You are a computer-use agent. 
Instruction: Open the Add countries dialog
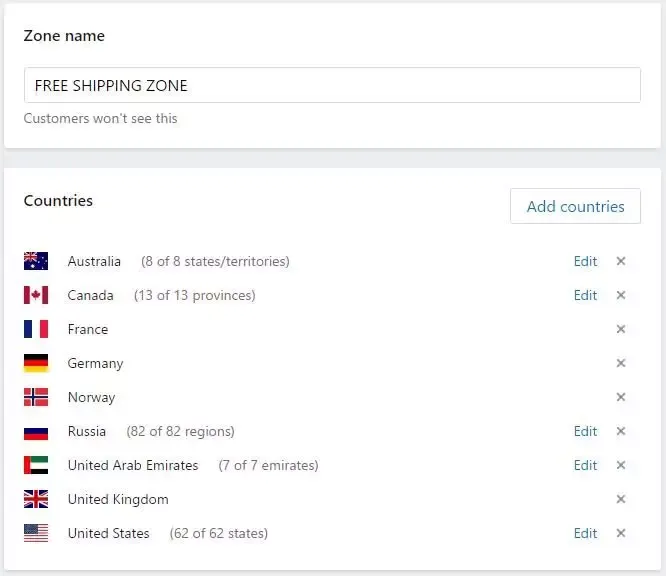point(575,206)
